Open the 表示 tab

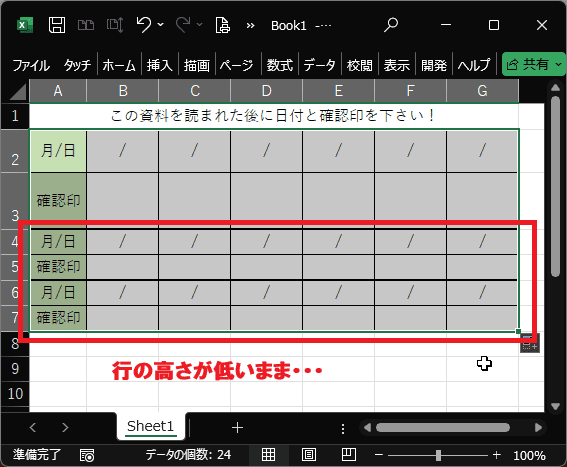[x=397, y=65]
